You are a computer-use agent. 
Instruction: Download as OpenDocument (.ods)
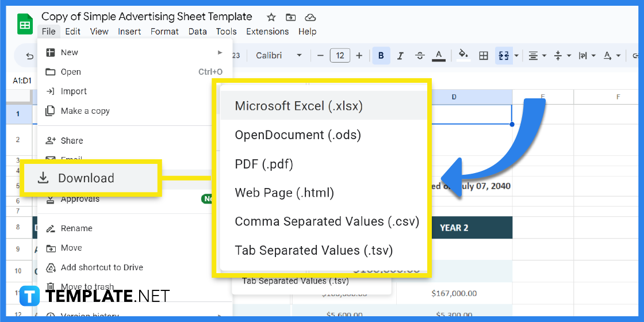[x=323, y=135]
